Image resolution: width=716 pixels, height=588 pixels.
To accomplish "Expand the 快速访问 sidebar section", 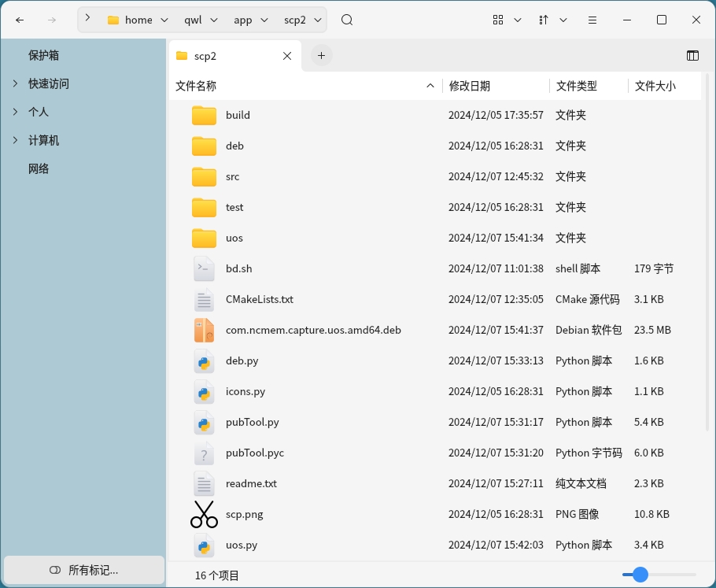I will coord(15,83).
